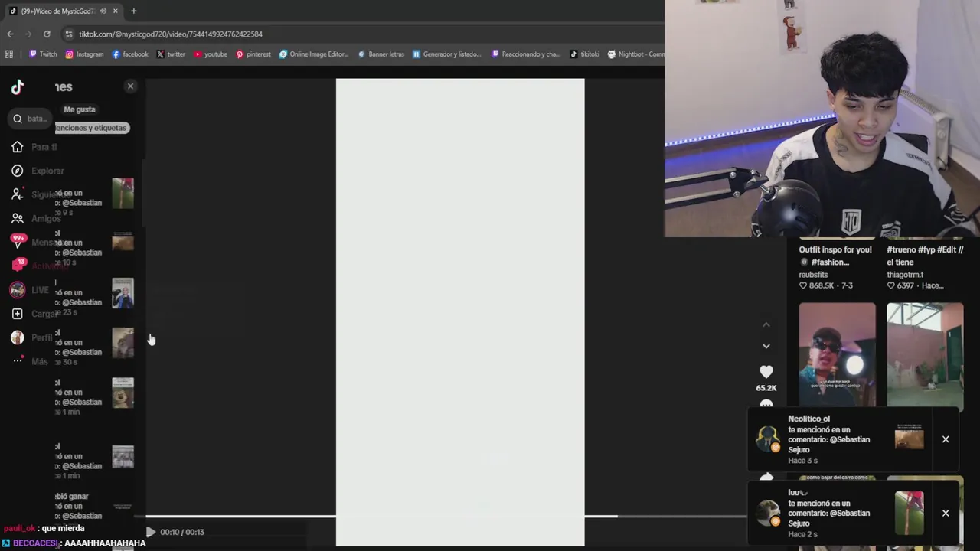
Task: Click the video thumbnail in Neolitico_ol toast
Action: [909, 437]
